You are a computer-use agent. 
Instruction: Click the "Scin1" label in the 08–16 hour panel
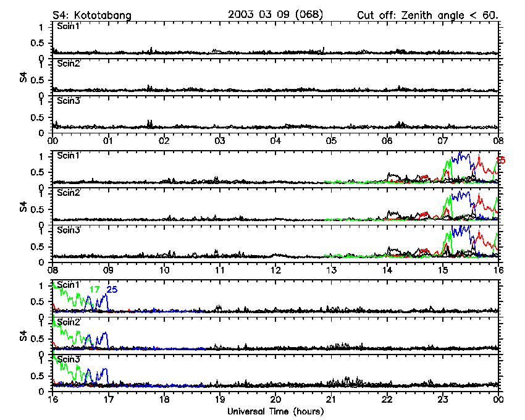[x=69, y=156]
